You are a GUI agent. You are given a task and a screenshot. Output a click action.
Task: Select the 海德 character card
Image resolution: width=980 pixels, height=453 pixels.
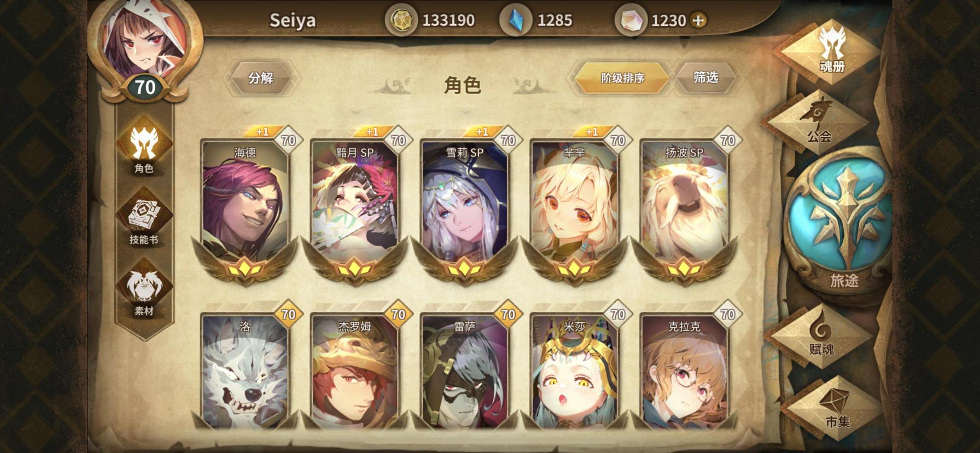pos(245,208)
